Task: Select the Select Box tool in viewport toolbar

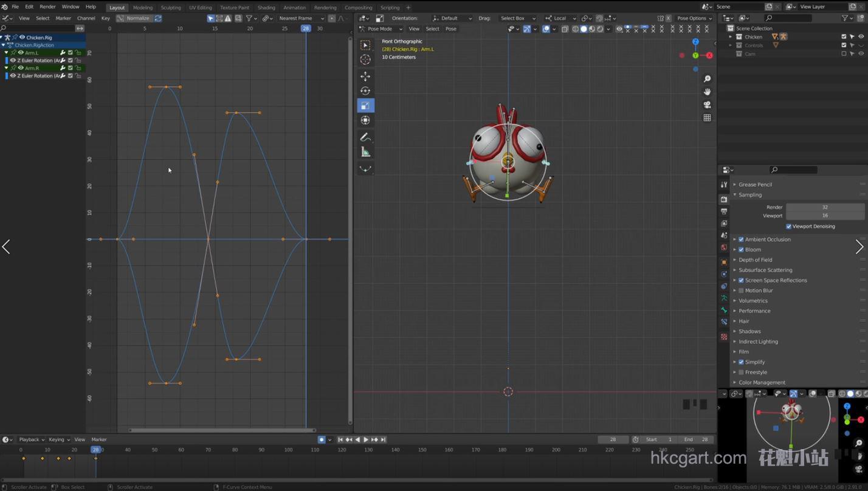Action: click(365, 45)
